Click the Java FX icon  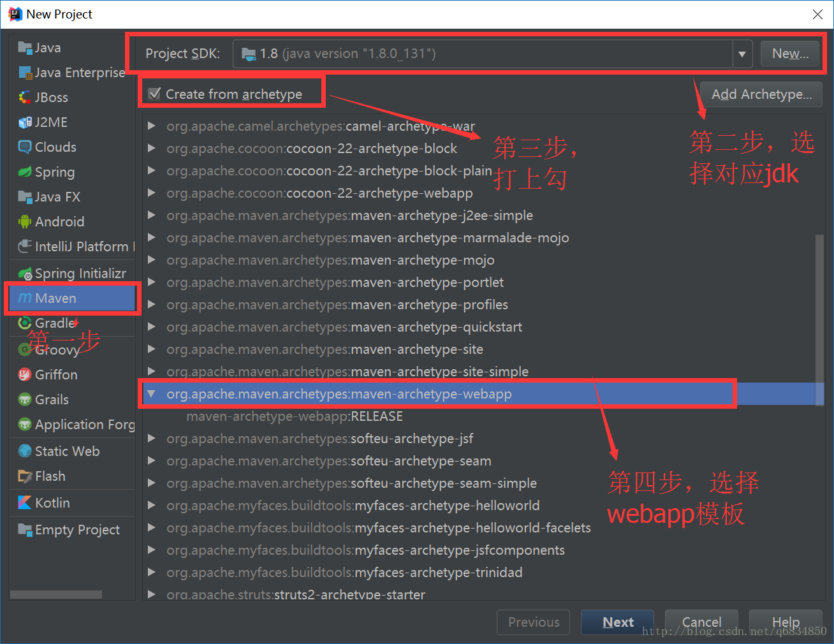25,197
